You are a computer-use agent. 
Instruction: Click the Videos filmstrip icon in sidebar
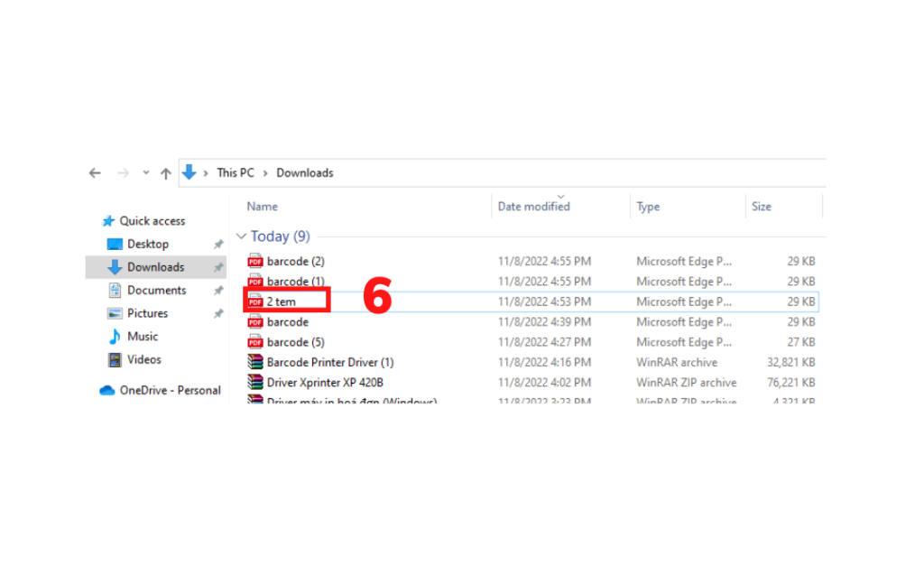(x=115, y=359)
